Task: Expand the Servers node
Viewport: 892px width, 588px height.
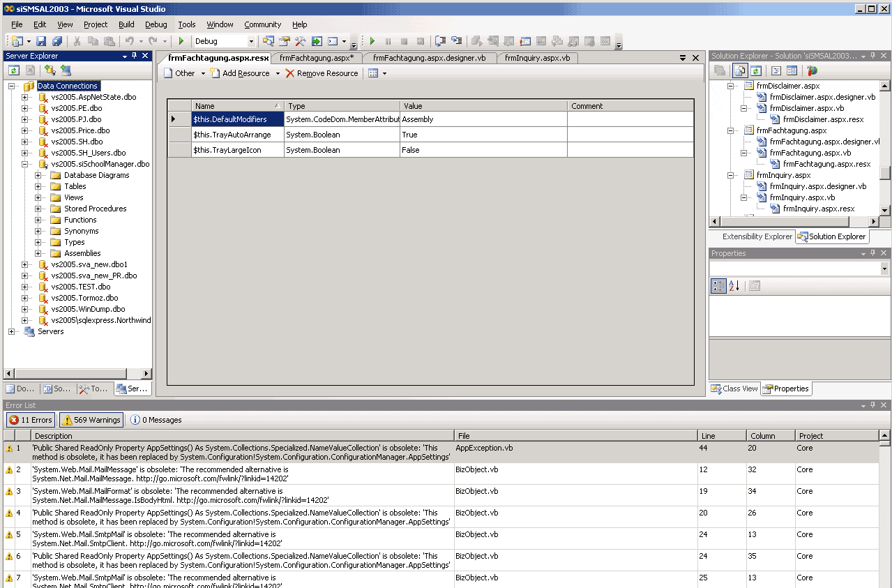Action: [12, 331]
